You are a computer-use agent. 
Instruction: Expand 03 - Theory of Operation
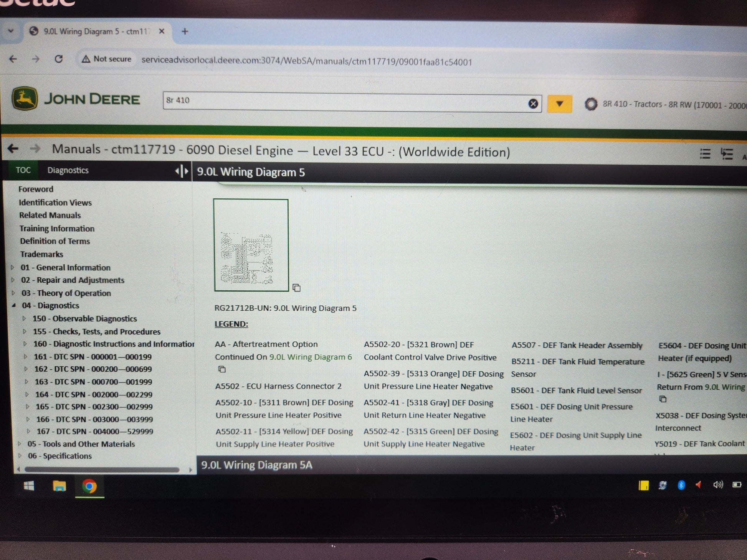pos(13,293)
